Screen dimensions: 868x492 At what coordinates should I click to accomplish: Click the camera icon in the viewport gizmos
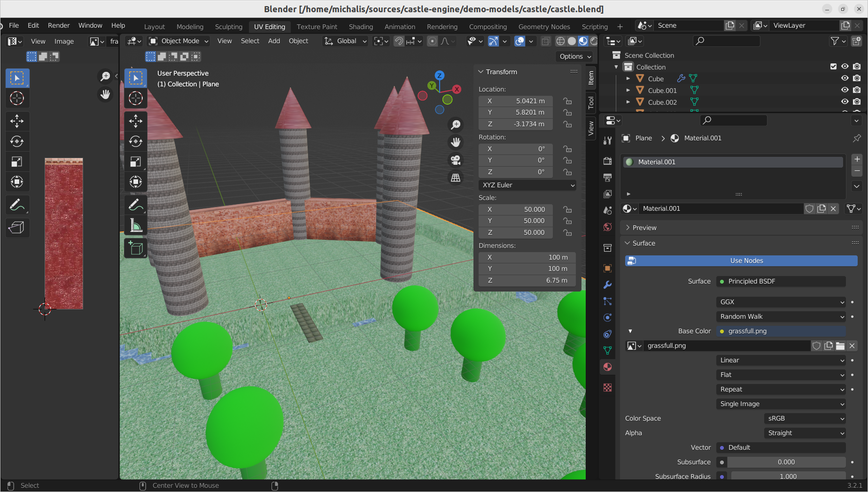(455, 160)
